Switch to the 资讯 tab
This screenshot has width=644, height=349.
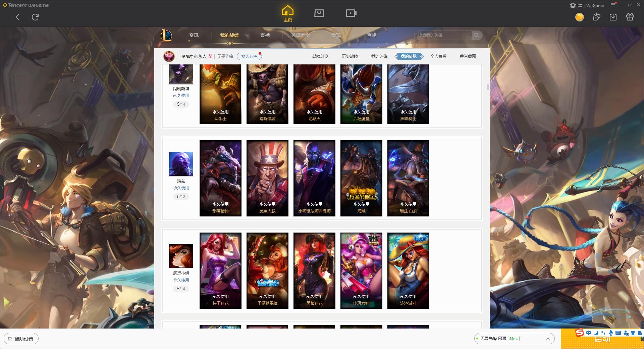tap(194, 35)
